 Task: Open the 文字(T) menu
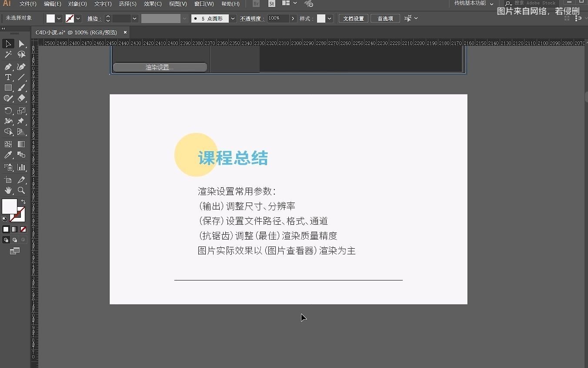click(x=103, y=3)
